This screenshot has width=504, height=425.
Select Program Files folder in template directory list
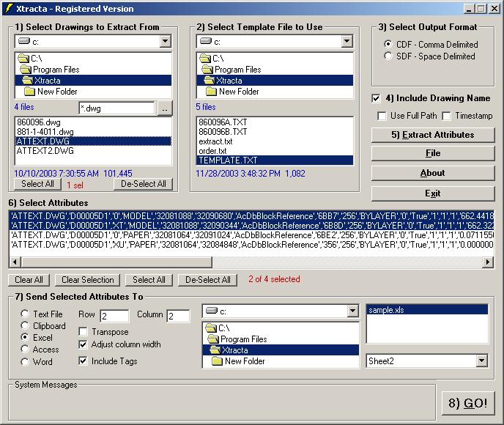coord(275,70)
